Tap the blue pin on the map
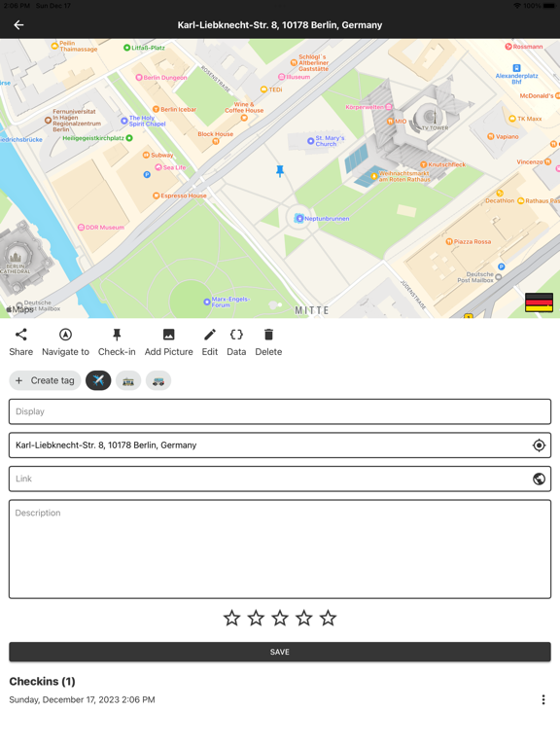This screenshot has width=560, height=747. 280,170
